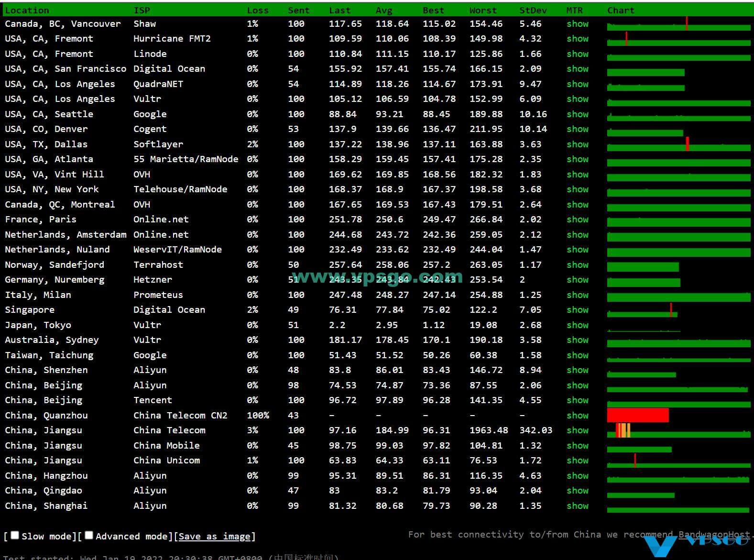Click the Save as image link

click(215, 537)
